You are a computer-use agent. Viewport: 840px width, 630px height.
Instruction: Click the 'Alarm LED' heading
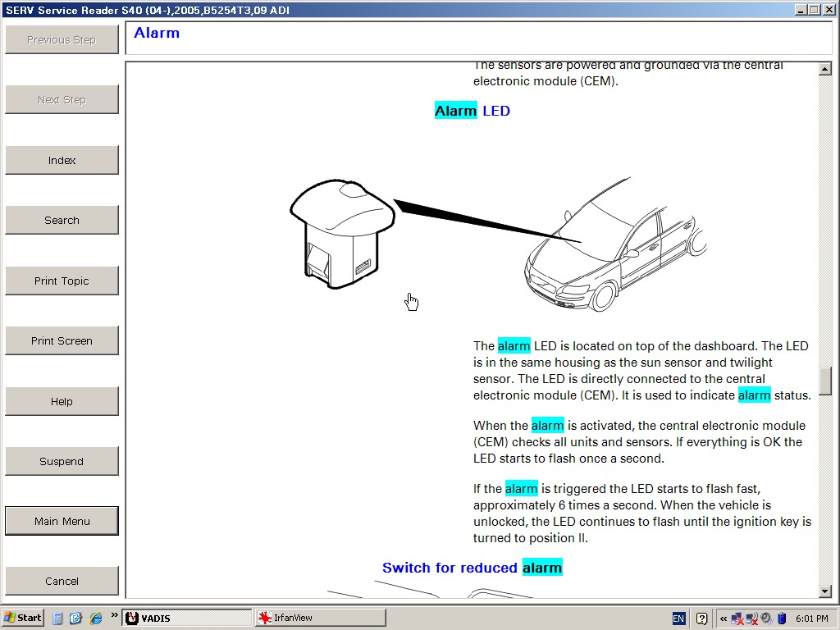pyautogui.click(x=472, y=111)
